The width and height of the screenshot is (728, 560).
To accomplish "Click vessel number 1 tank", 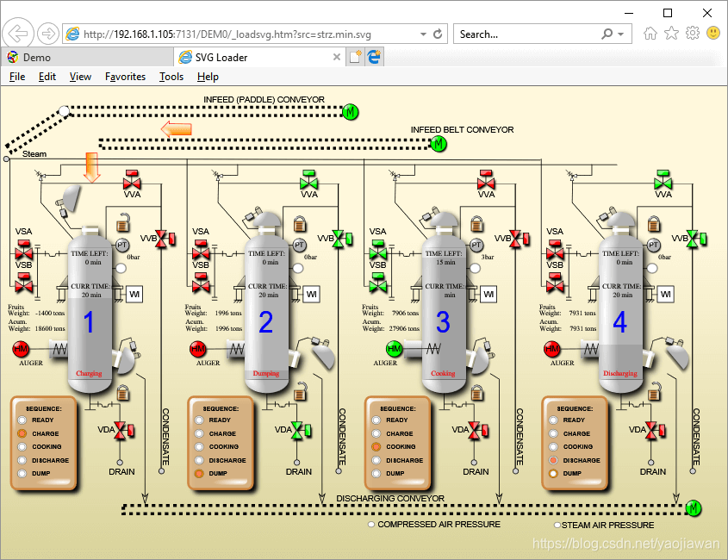I will (90, 308).
